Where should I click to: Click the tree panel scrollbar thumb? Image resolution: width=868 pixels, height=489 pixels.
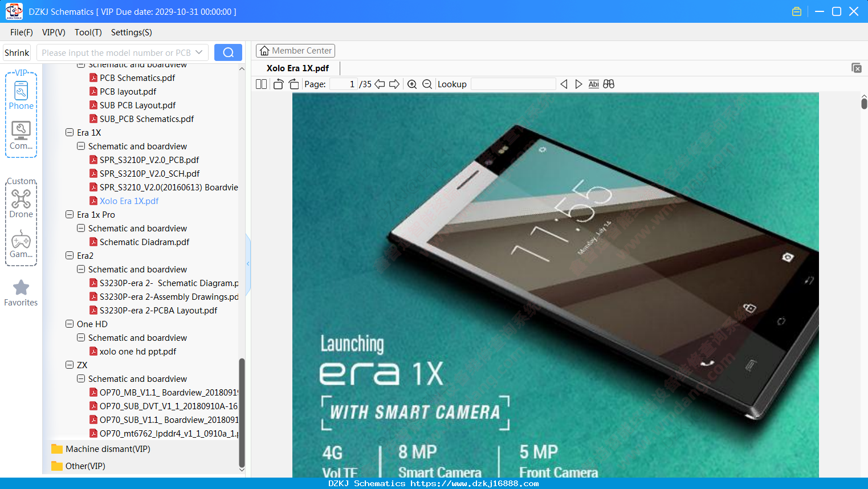(x=242, y=413)
